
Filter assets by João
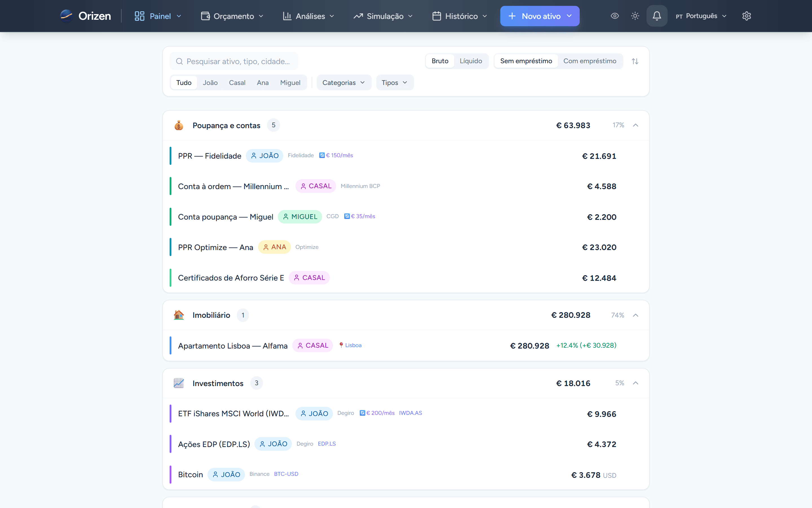pyautogui.click(x=210, y=83)
